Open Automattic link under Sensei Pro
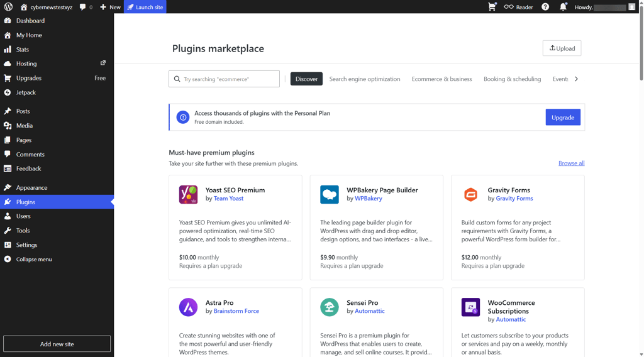This screenshot has width=644, height=357. click(x=370, y=311)
